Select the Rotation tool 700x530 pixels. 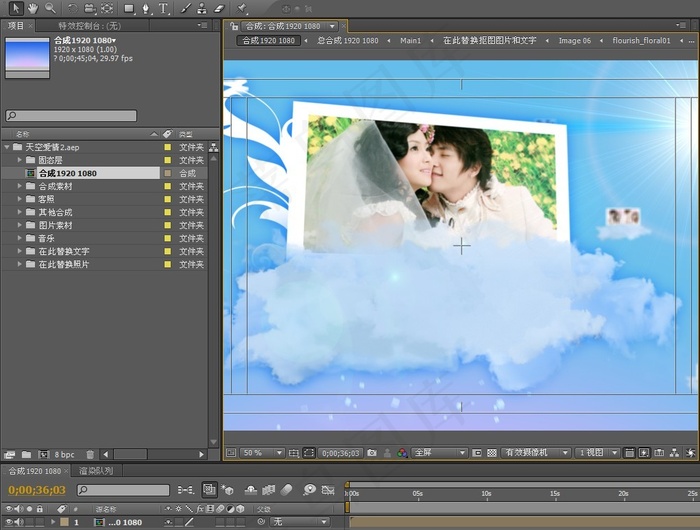[72, 8]
